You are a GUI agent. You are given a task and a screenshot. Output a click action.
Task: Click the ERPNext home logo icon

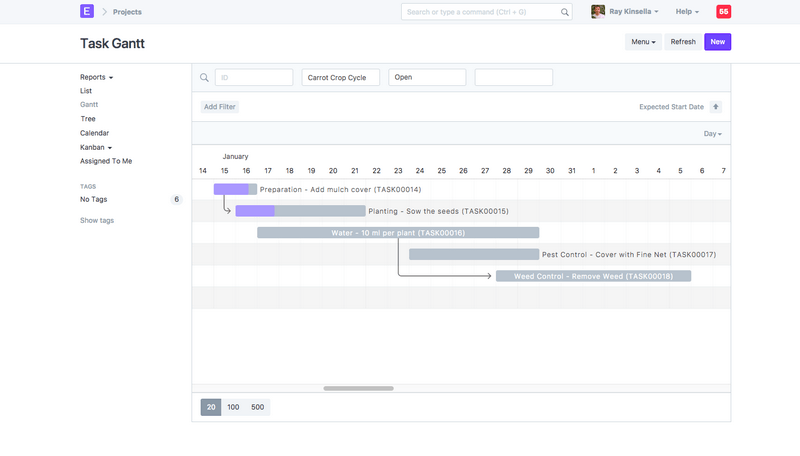[87, 12]
